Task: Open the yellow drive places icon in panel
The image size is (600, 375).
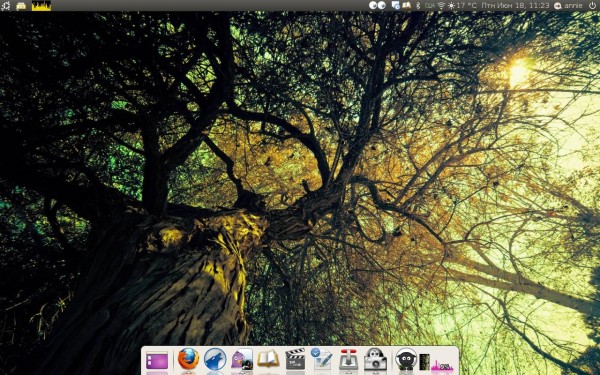Action: click(x=21, y=6)
